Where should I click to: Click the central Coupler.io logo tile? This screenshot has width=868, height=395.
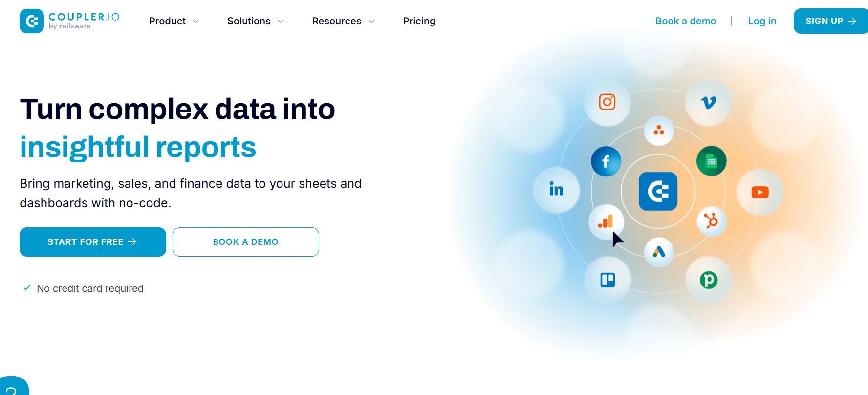coord(658,191)
